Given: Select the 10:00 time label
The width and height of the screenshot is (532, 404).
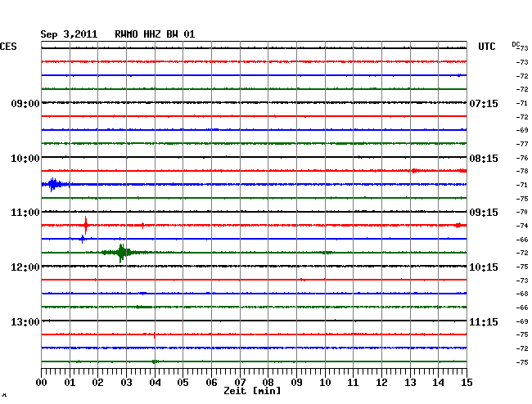Looking at the screenshot, I should (25, 159).
